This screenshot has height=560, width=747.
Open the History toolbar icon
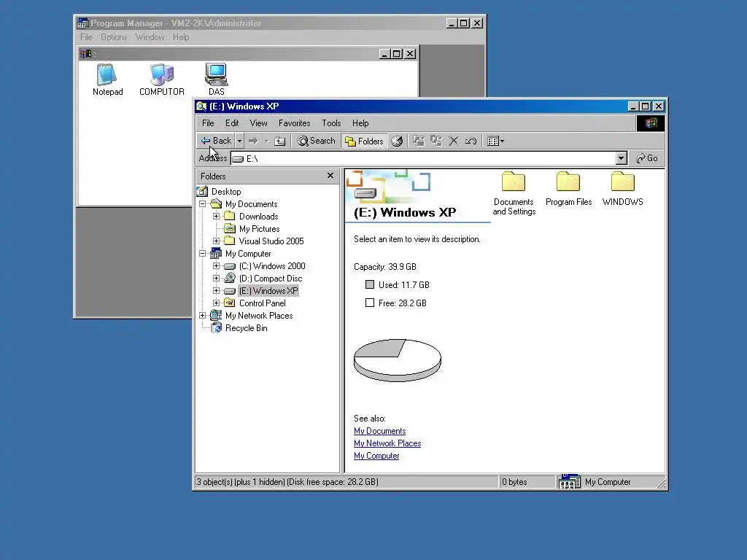[397, 141]
